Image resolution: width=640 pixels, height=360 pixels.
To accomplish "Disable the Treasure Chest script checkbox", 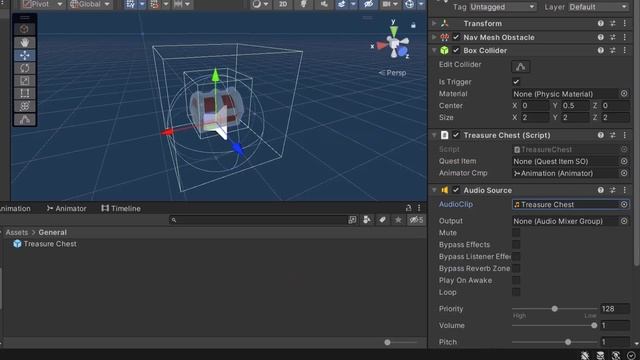I will tap(456, 135).
